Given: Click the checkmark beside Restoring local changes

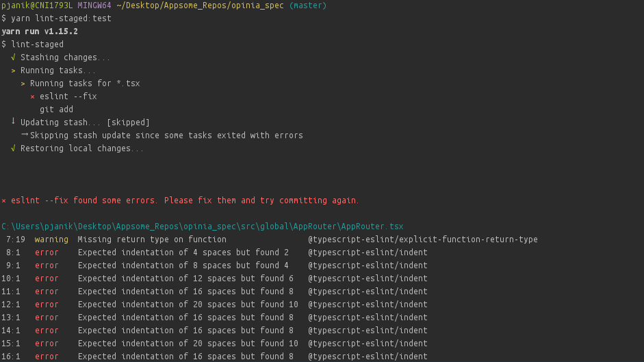Looking at the screenshot, I should (x=14, y=148).
